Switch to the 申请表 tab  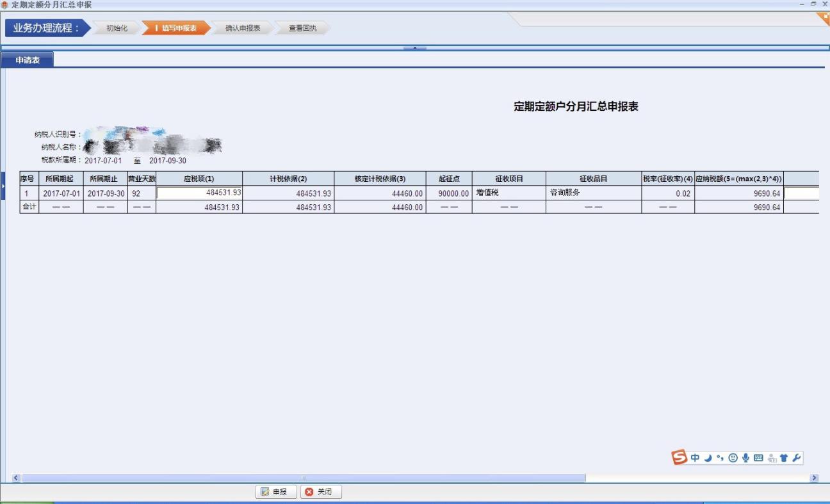(28, 60)
